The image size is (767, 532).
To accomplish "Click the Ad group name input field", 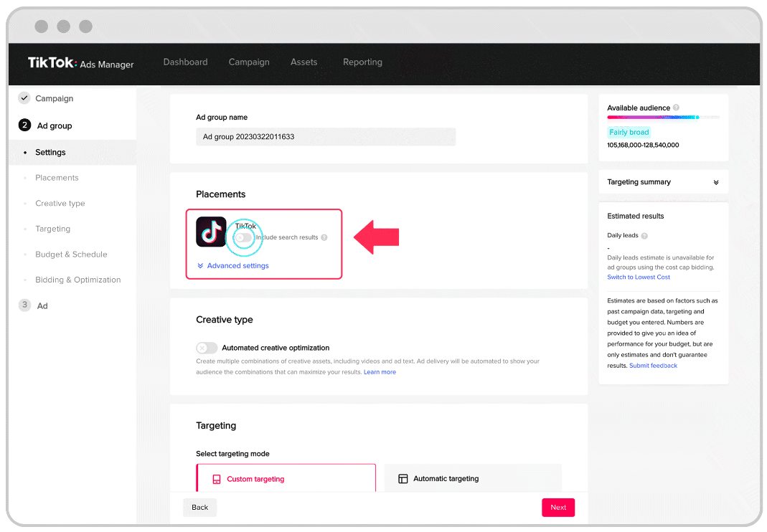I will click(x=326, y=137).
